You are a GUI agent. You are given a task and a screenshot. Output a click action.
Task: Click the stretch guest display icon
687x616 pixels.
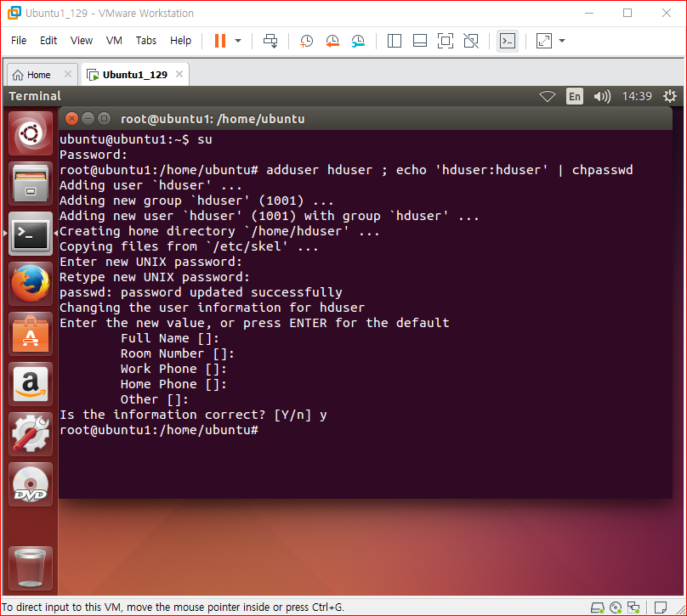[543, 41]
